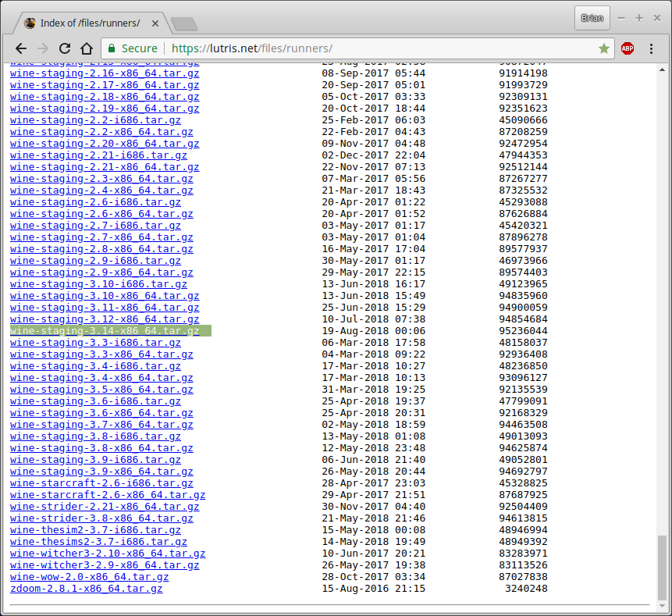Screen dimensions: 672x616
Task: Click wine-staging-3.4-x86_64.tar.gz
Action: tap(101, 378)
